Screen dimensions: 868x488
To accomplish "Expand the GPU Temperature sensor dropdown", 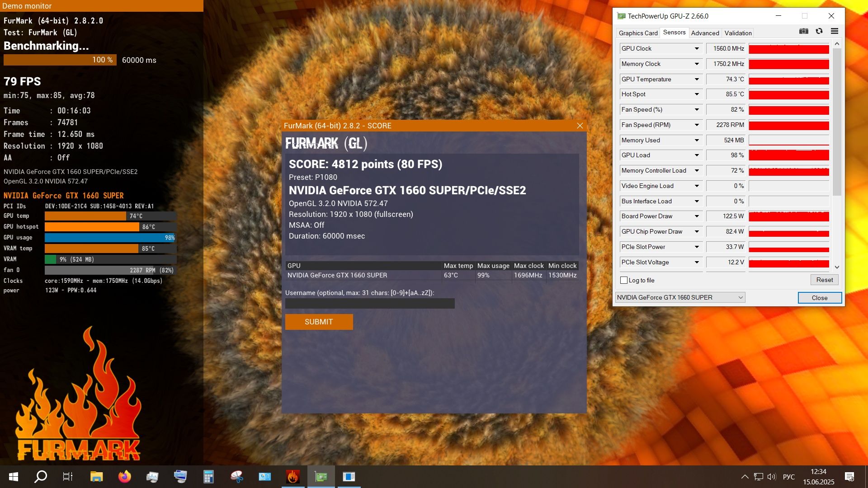I will (697, 79).
